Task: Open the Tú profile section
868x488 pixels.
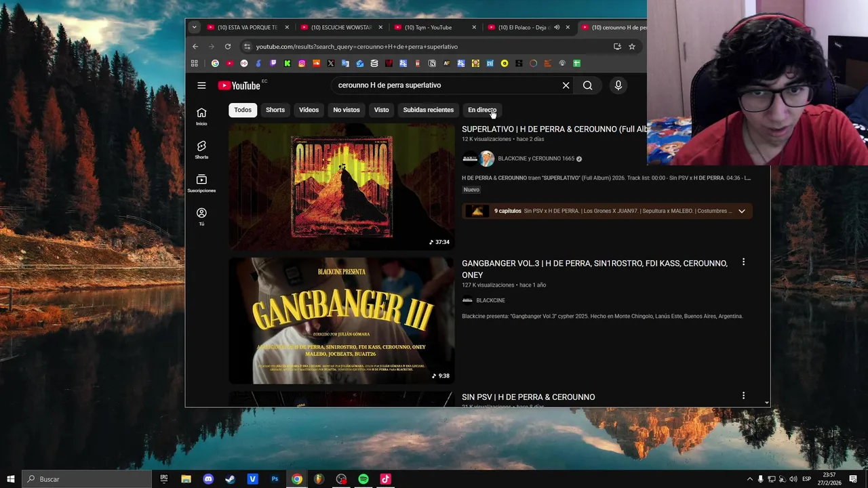Action: [x=201, y=216]
